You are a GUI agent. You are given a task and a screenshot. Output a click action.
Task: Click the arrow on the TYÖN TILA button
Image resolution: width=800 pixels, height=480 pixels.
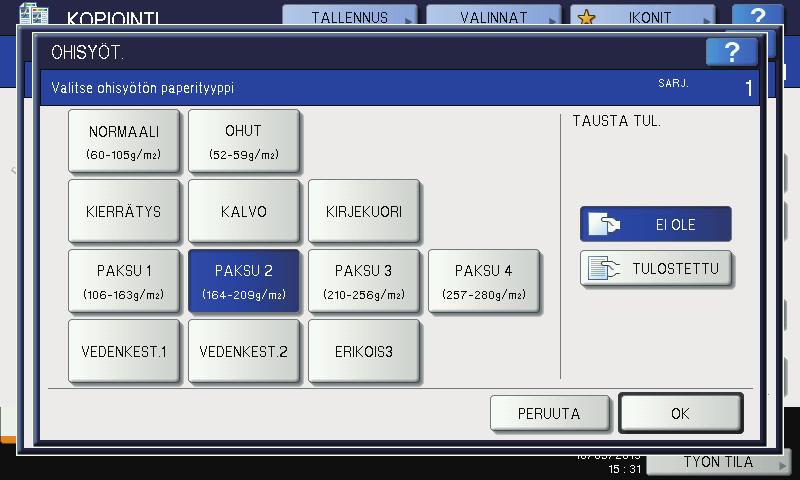point(782,466)
